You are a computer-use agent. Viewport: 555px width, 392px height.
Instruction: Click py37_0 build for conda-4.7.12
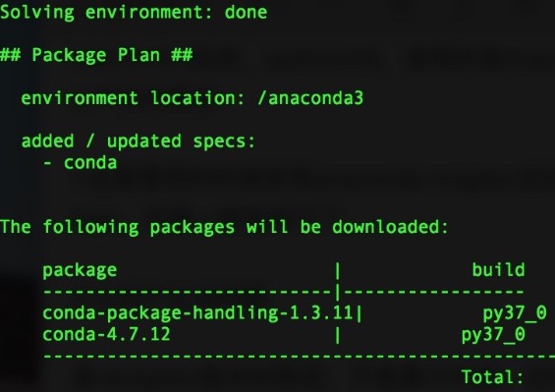pos(493,335)
